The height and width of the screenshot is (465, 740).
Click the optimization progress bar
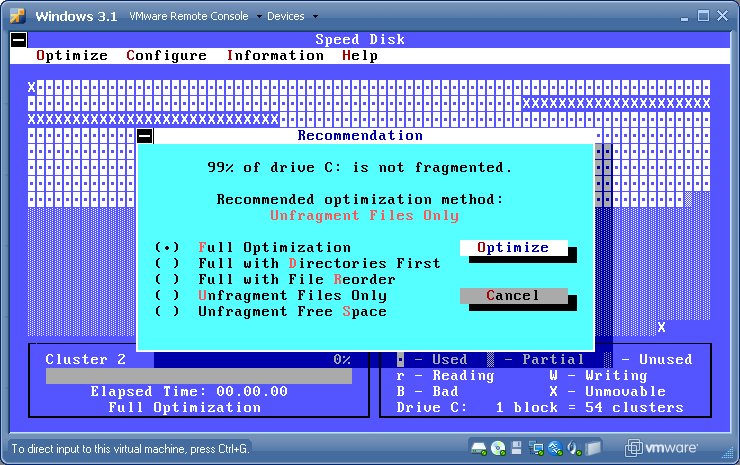pos(198,376)
